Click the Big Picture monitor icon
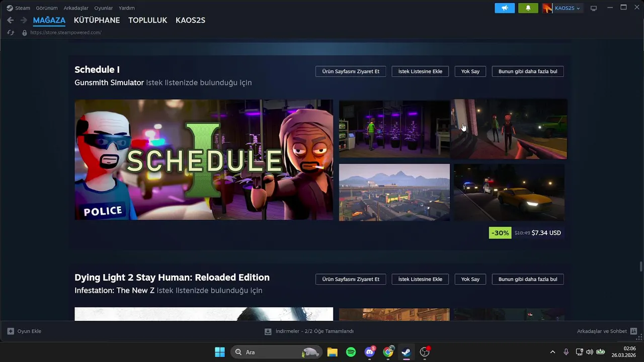 [x=594, y=8]
